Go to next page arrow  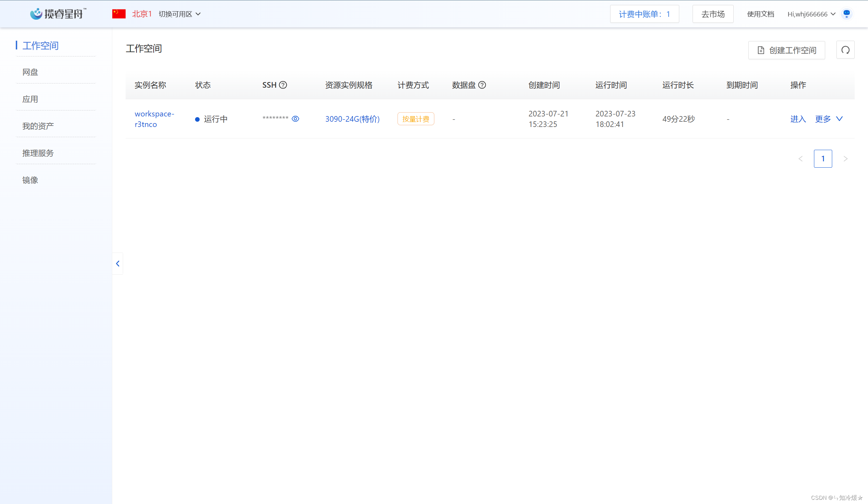(x=845, y=159)
